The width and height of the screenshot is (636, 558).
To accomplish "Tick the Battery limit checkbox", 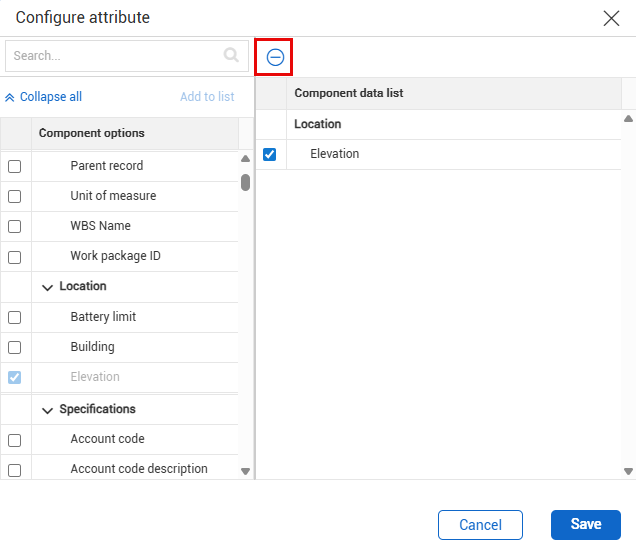I will click(x=15, y=318).
